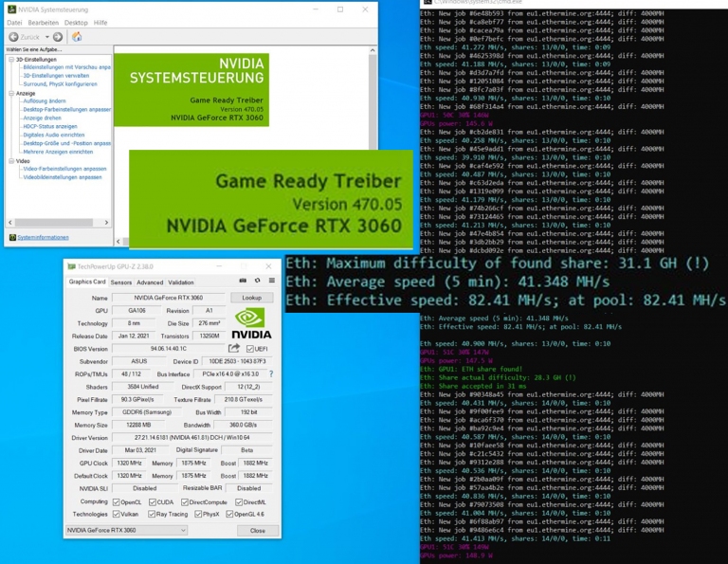Click the GPU-Z refresh icon
The width and height of the screenshot is (728, 564).
click(x=257, y=281)
